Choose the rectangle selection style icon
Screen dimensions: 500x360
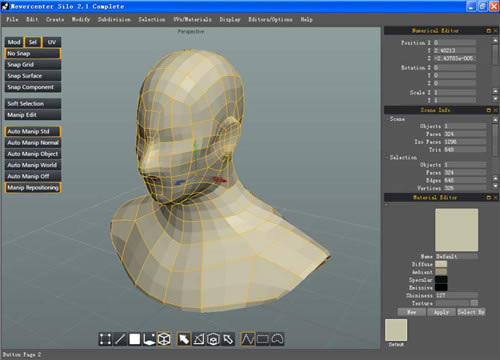pos(262,339)
